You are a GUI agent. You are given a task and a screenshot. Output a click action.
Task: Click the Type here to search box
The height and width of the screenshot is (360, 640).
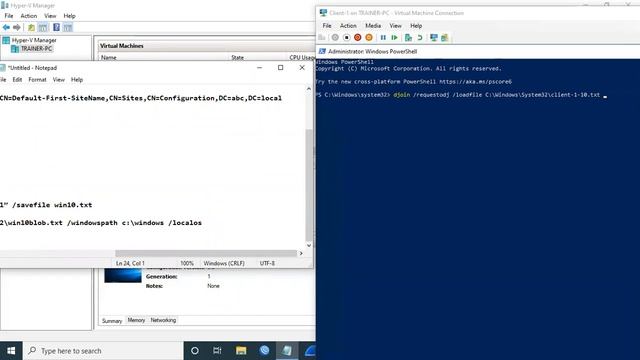tap(103, 351)
